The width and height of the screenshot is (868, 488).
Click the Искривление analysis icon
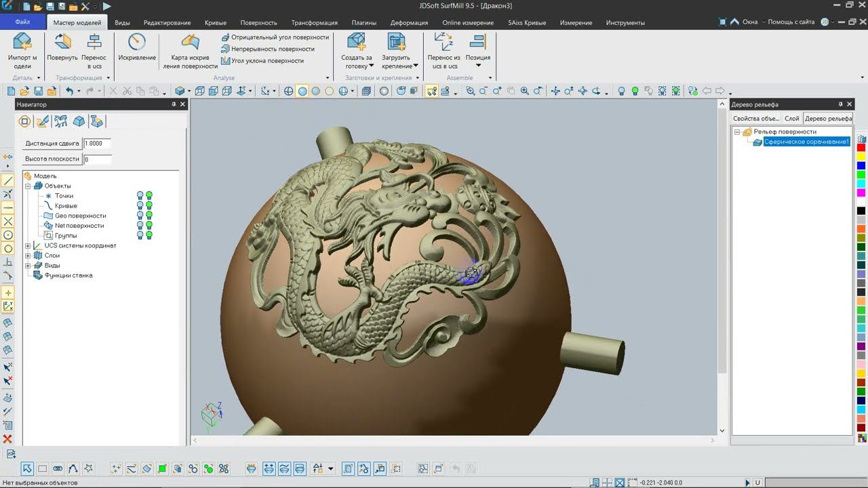[137, 43]
